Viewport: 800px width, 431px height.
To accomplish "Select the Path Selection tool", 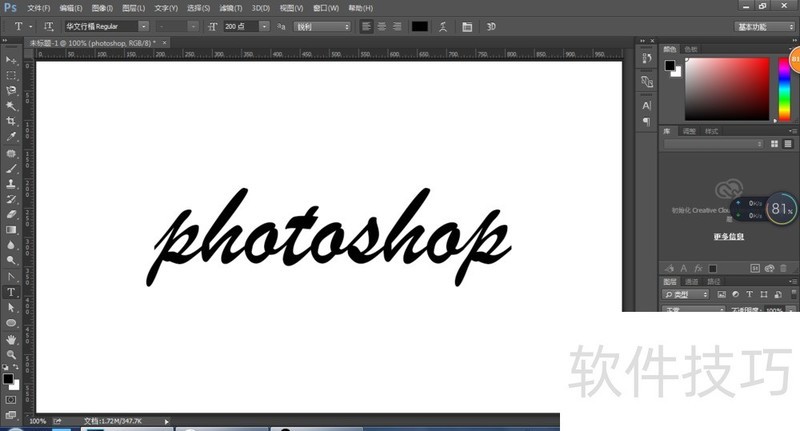I will coord(11,308).
